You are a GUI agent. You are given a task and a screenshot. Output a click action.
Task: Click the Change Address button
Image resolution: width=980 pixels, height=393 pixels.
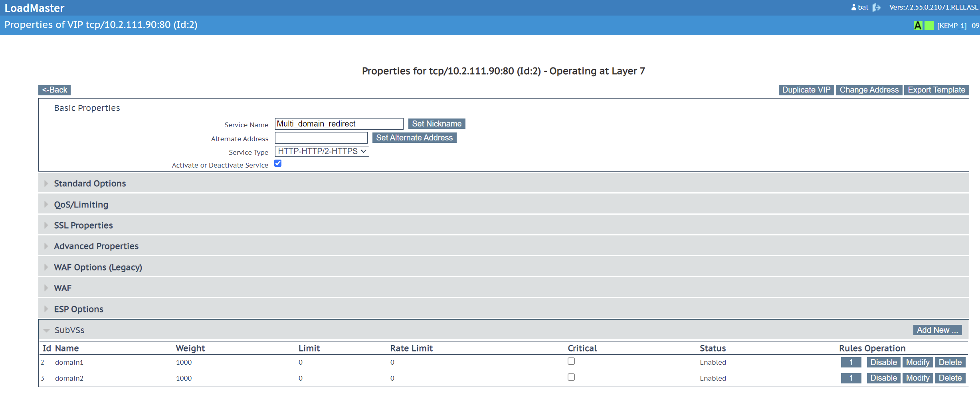(x=869, y=90)
